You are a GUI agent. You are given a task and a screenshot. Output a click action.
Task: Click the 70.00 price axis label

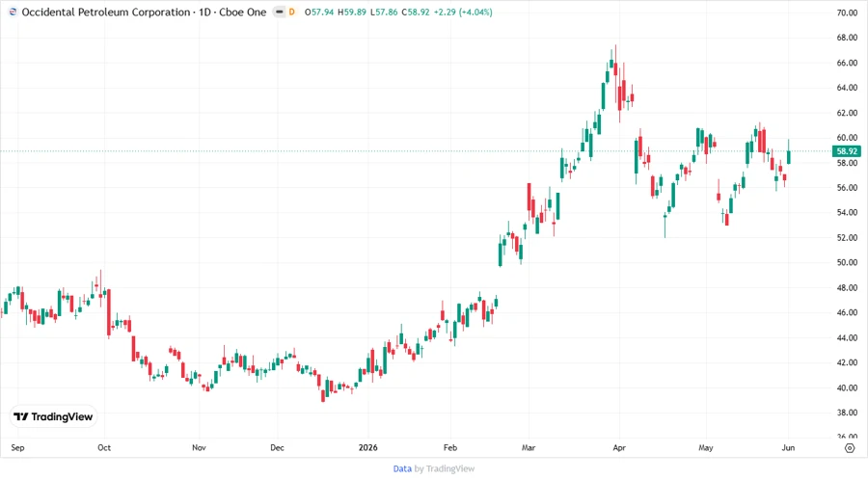847,13
